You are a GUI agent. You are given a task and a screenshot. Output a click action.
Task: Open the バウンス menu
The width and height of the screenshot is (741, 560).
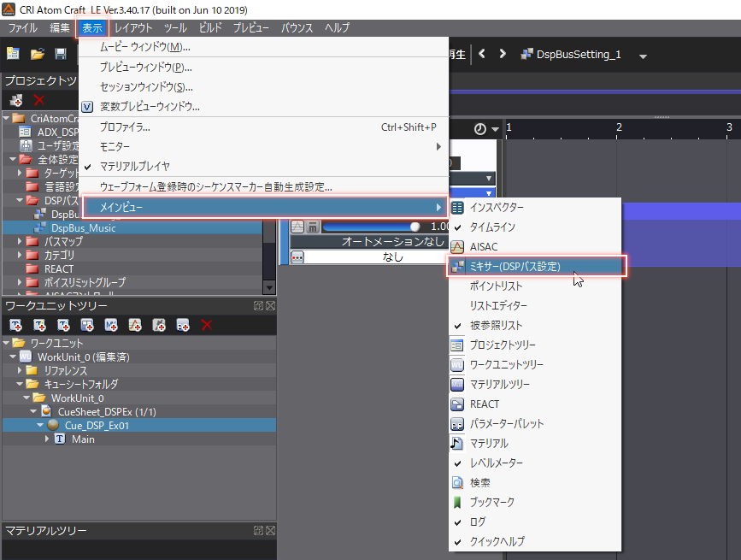click(297, 28)
